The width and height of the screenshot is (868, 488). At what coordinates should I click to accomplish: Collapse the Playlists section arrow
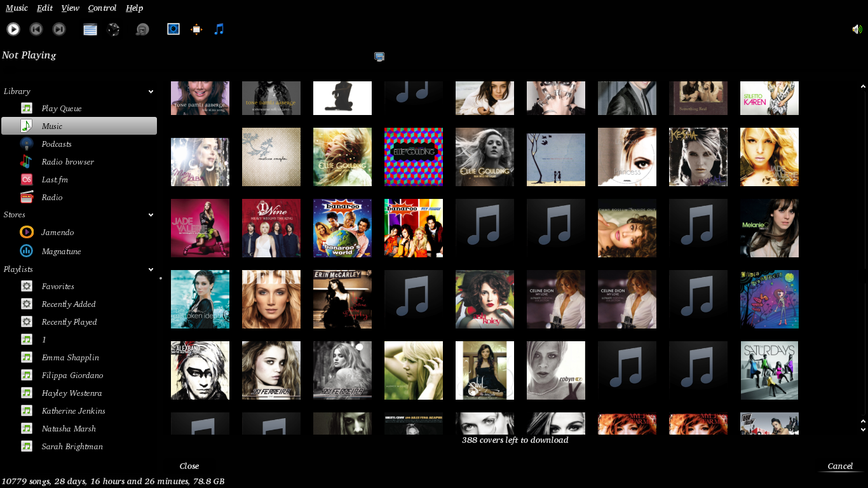click(151, 269)
